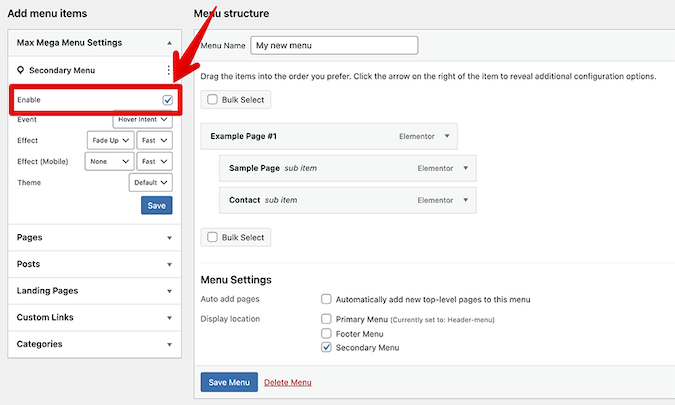
Task: Expand the Landing Pages section
Action: [x=94, y=291]
